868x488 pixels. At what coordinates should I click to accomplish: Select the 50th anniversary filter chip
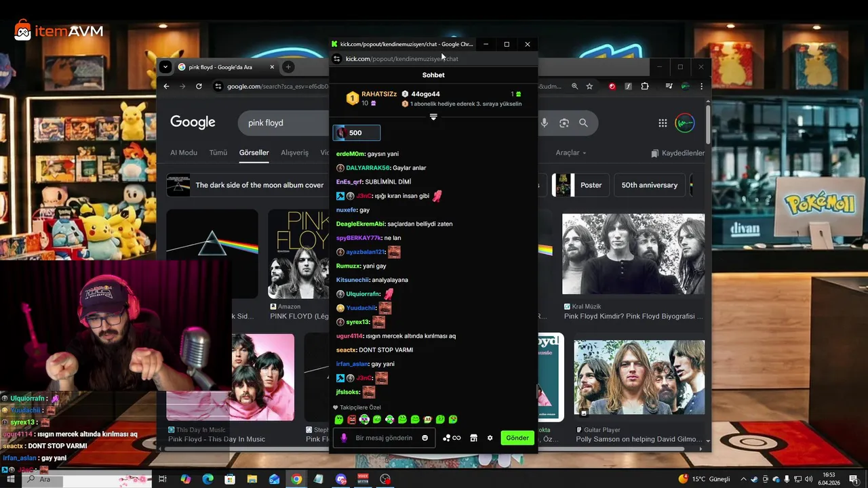coord(650,185)
